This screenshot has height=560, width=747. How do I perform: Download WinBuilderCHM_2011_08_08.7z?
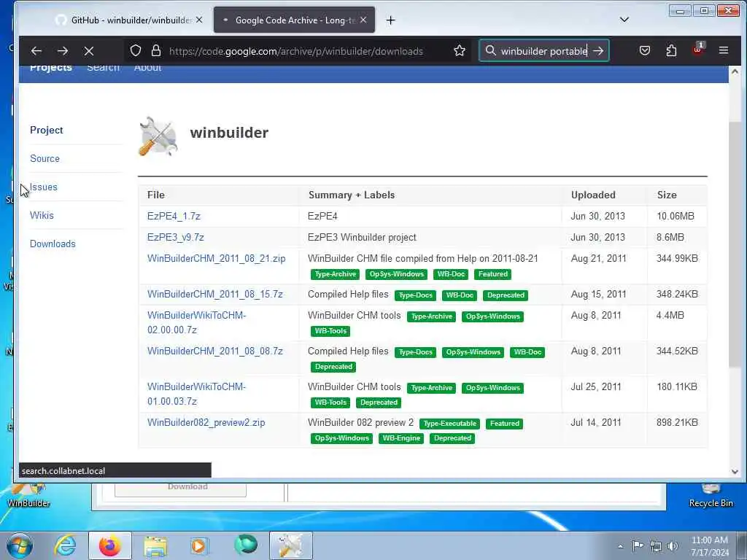[215, 351]
